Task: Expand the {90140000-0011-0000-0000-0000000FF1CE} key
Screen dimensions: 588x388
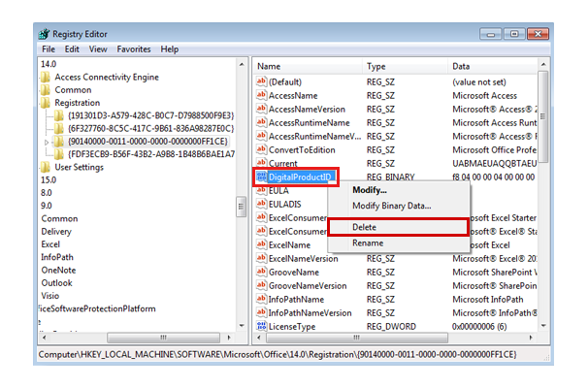Action: [47, 142]
